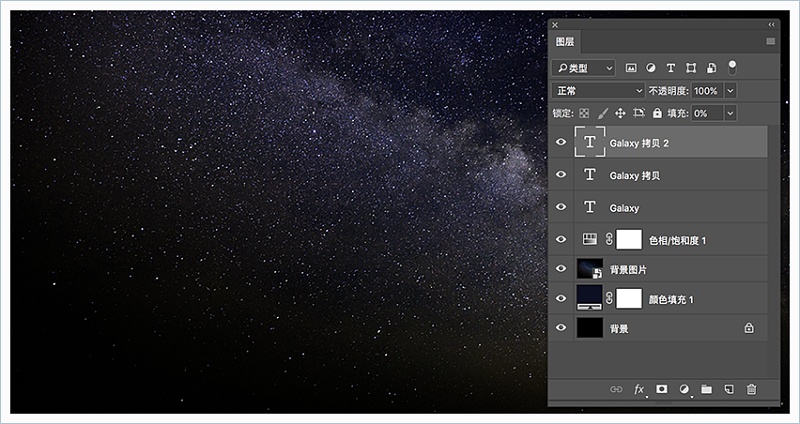Select the 色相/饱和度 1 adjustment layer
This screenshot has height=424, width=800.
pos(677,240)
